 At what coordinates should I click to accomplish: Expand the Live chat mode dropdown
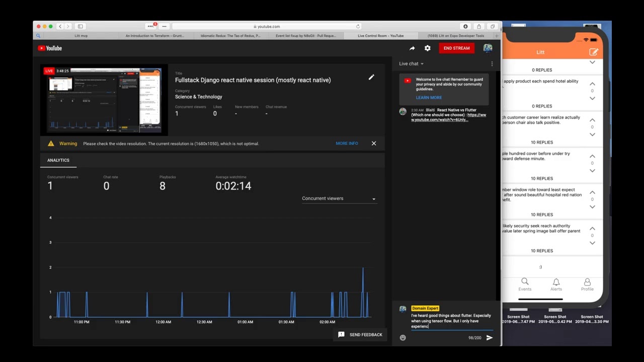tap(412, 64)
